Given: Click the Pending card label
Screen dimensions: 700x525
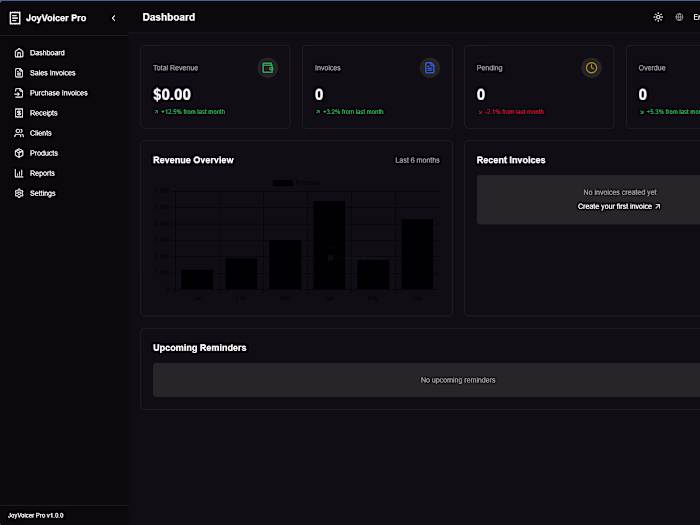Looking at the screenshot, I should (489, 68).
